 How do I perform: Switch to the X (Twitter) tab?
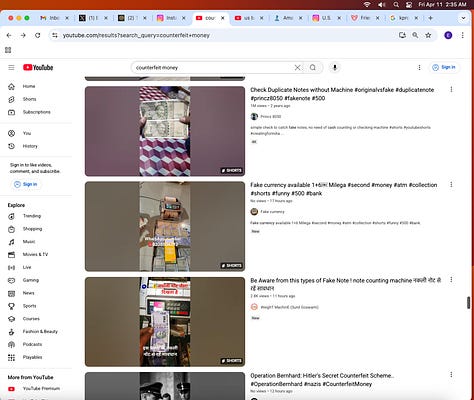tap(93, 18)
